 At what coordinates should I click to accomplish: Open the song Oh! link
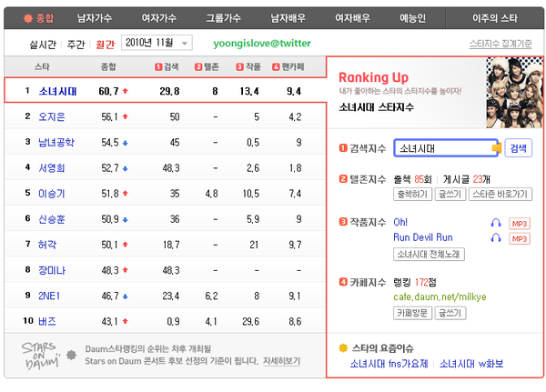400,222
